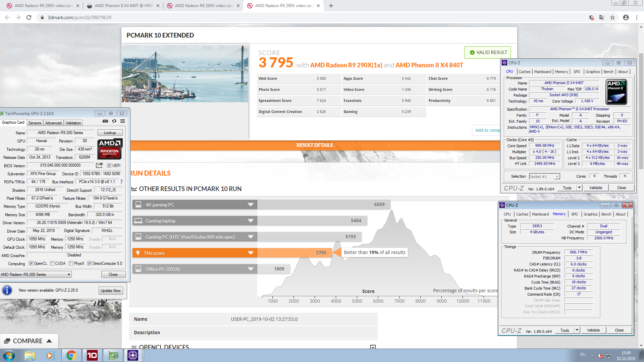
Task: Expand the 4K gaming PC result row
Action: click(251, 204)
